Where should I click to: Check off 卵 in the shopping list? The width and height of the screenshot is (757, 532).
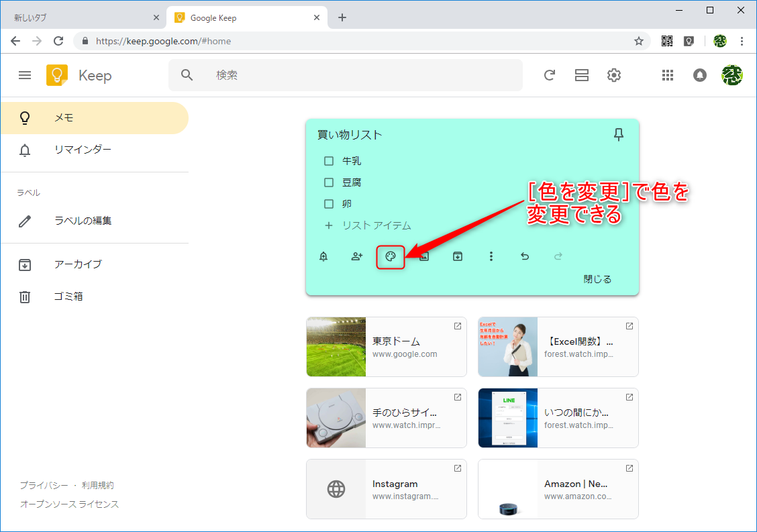tap(328, 203)
